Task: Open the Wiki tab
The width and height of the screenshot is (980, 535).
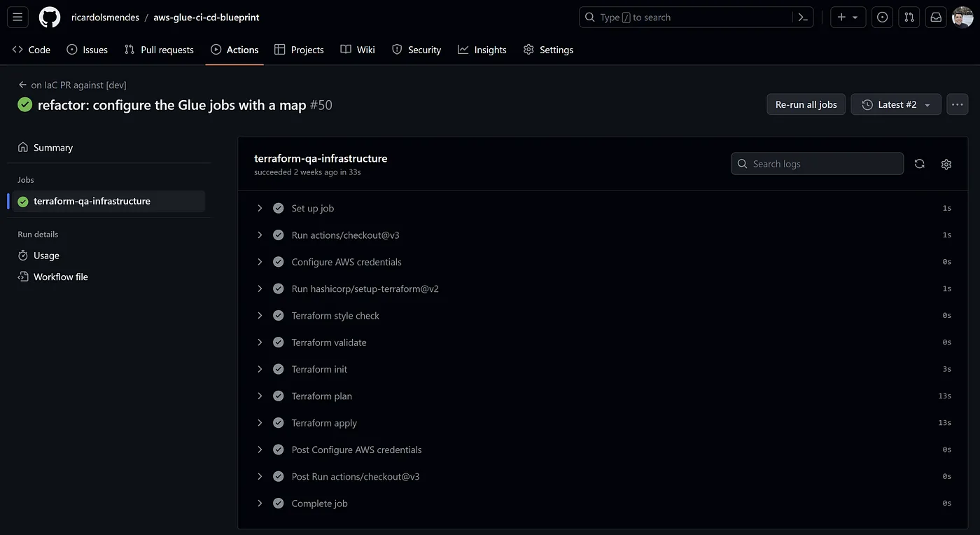Action: 358,50
